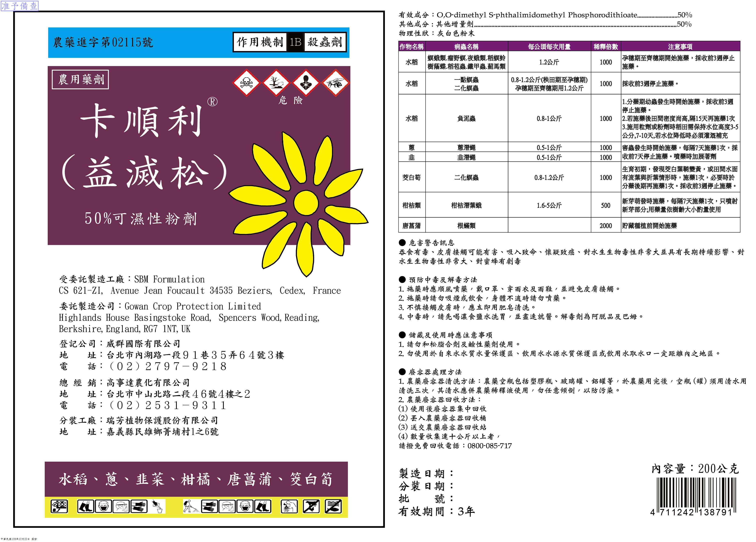Click the face mask icon in the mixing group
756x542 pixels.
tap(103, 506)
